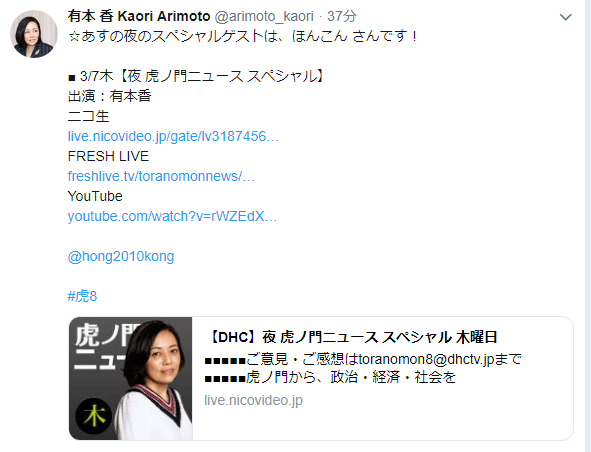
Task: Click the card description about toranomon8@dhctv.jp
Action: click(x=363, y=368)
